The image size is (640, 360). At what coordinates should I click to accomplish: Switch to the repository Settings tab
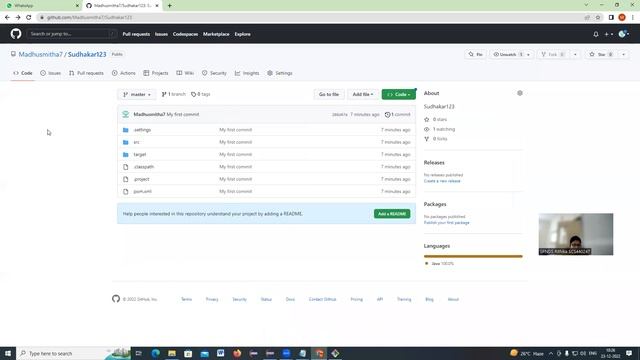(x=280, y=73)
